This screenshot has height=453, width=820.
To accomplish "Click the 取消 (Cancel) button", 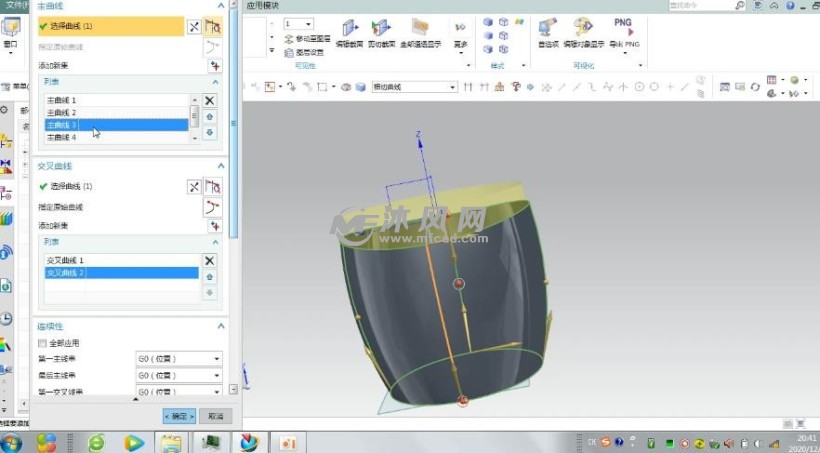I will point(214,416).
